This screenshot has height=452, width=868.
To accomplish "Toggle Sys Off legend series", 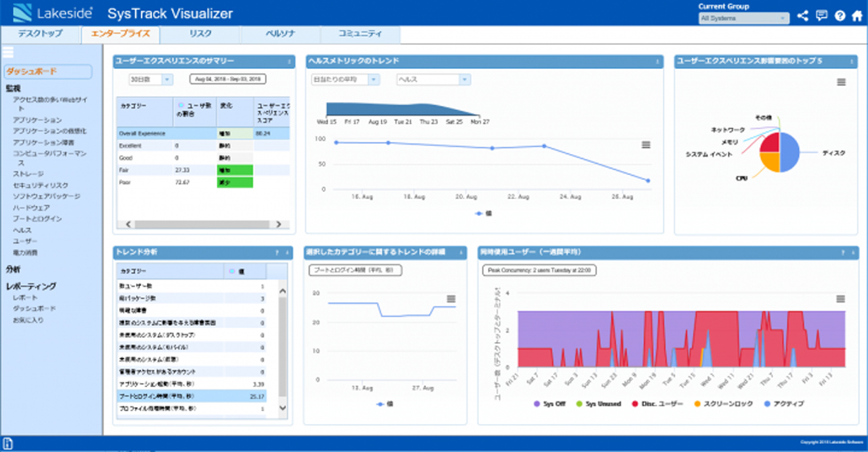I will [551, 403].
